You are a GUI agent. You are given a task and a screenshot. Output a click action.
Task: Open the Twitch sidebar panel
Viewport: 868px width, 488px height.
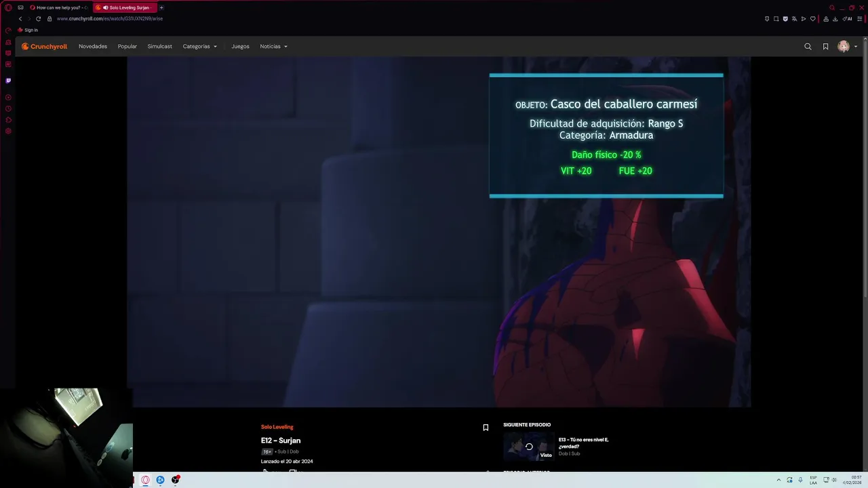8,81
